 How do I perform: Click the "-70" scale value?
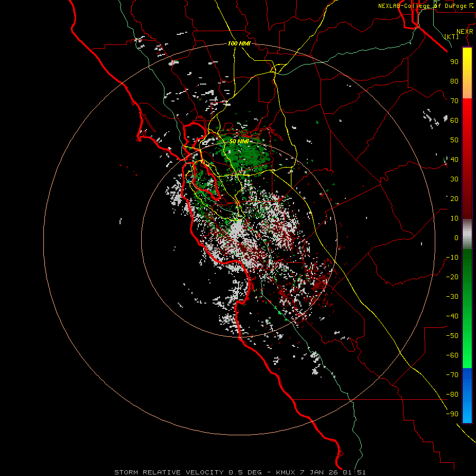452,375
